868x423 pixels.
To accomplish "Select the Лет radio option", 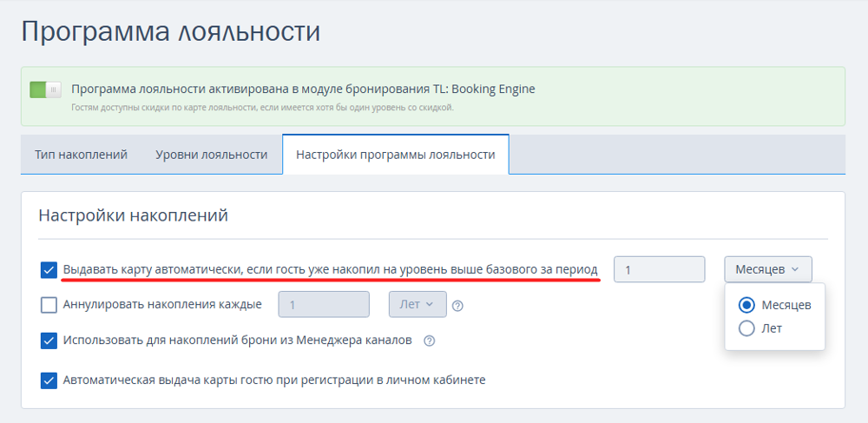I will [746, 328].
